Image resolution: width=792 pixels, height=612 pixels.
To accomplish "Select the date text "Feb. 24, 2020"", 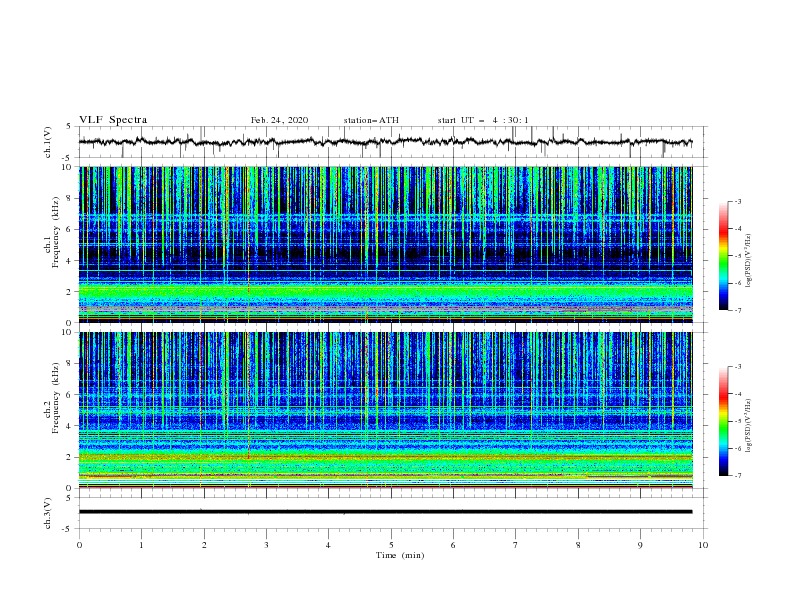I will coord(279,120).
